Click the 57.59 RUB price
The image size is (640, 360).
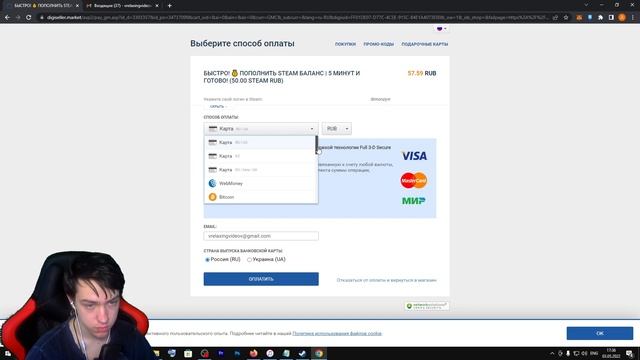point(422,73)
